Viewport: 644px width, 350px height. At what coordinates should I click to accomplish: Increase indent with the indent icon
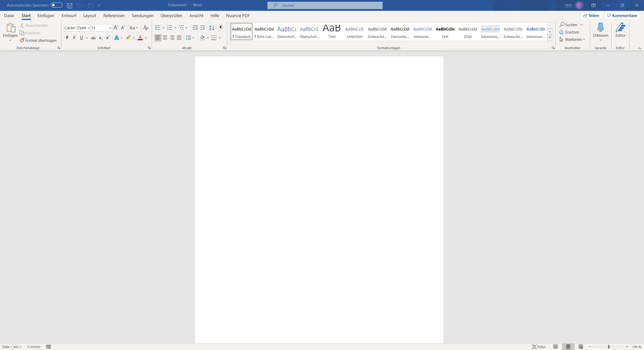tap(203, 28)
